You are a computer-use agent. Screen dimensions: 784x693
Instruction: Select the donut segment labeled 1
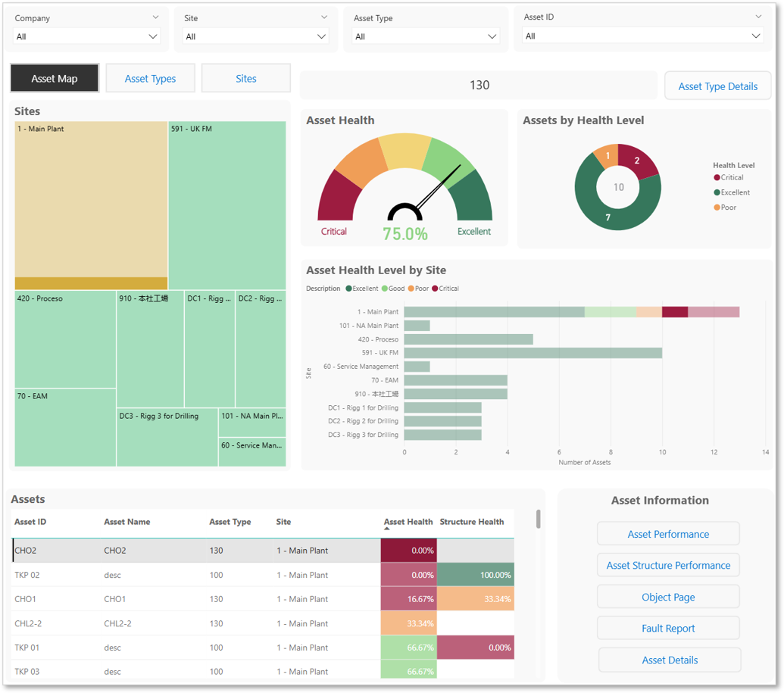(607, 155)
